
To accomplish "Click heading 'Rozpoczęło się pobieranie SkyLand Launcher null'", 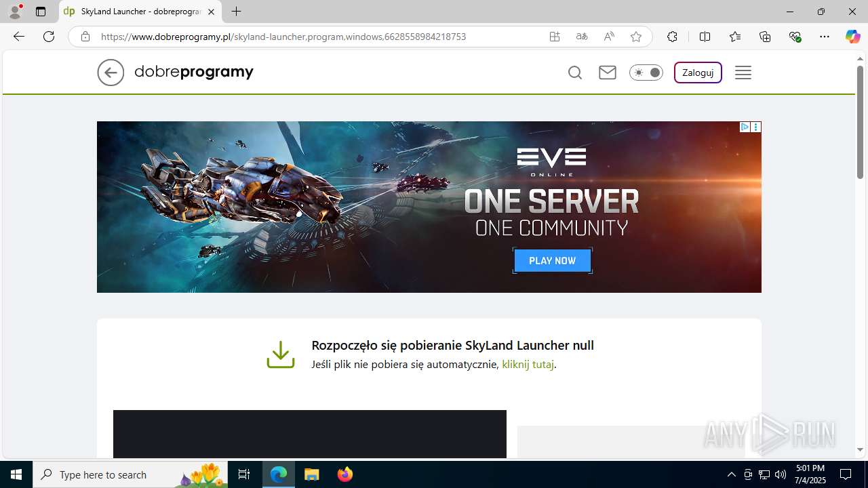I will (x=452, y=345).
